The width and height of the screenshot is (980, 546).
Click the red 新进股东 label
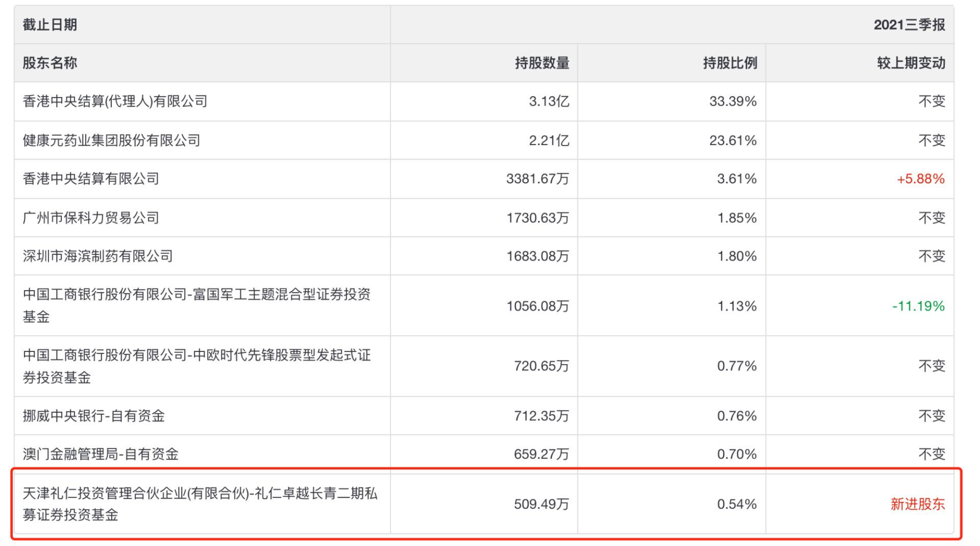(917, 504)
